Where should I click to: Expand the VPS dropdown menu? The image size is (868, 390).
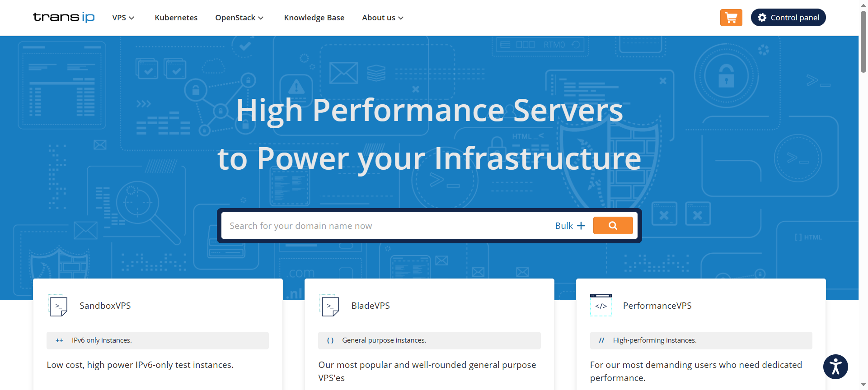click(123, 18)
